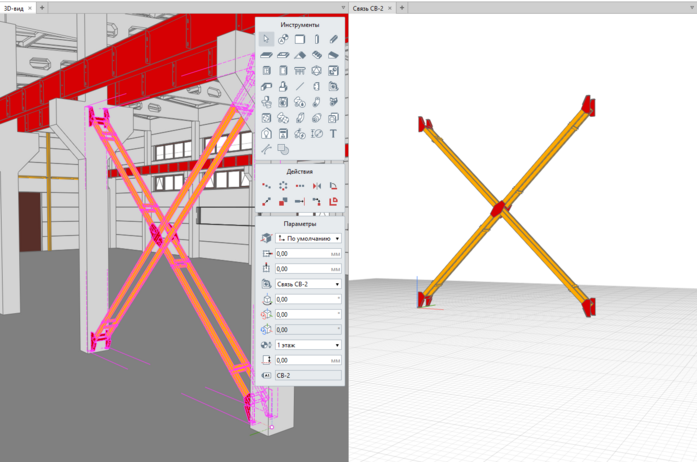Activate the Railing tool icon
This screenshot has width=697, height=462.
click(300, 71)
